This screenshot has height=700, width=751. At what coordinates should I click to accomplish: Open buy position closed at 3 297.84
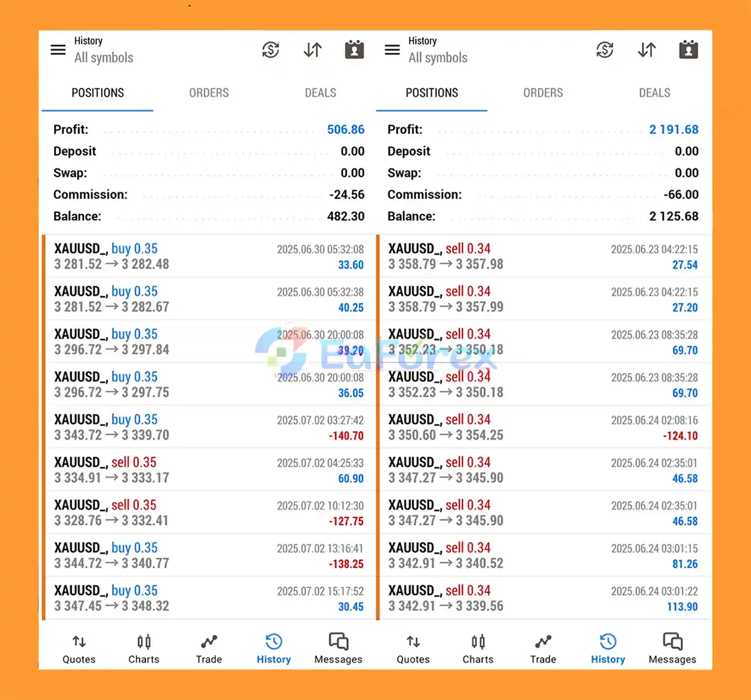(209, 342)
